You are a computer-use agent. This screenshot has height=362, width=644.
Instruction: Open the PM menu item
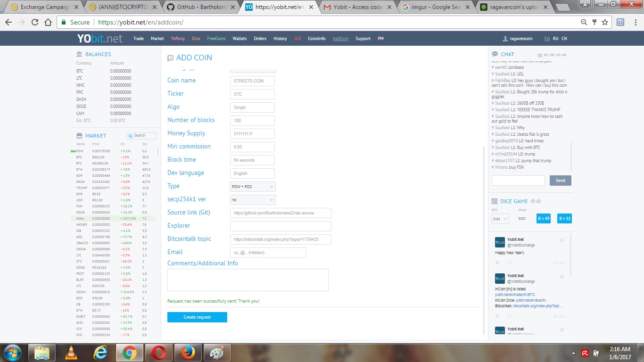click(x=380, y=39)
